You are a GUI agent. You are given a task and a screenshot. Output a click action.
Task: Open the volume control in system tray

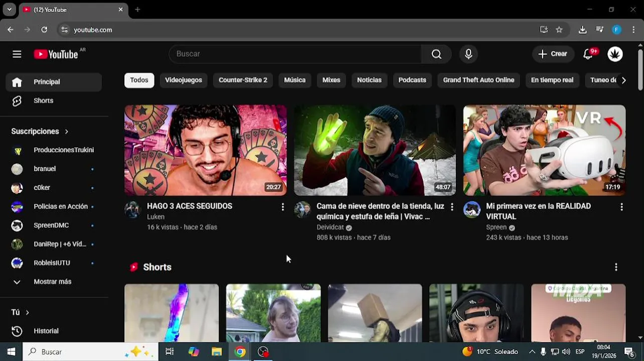pyautogui.click(x=566, y=351)
